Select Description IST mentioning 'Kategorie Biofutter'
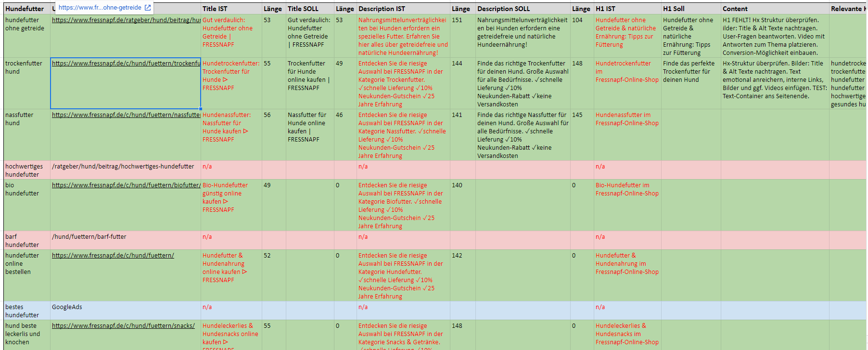The image size is (868, 350). click(x=403, y=206)
